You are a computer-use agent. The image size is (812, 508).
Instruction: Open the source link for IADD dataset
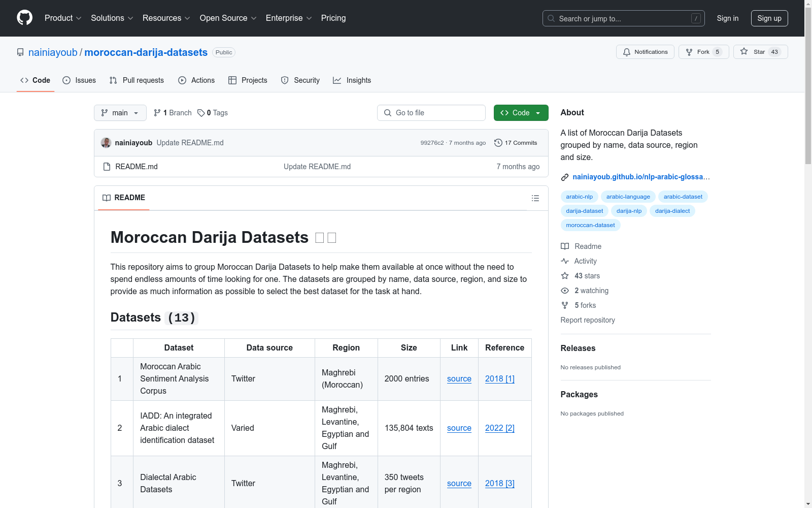459,428
